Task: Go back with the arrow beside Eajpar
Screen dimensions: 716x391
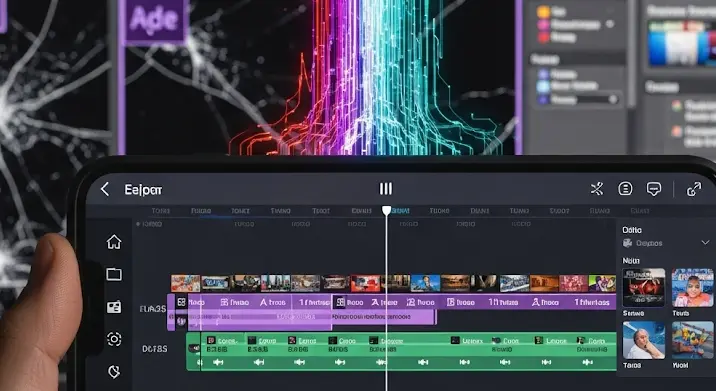Action: 105,189
